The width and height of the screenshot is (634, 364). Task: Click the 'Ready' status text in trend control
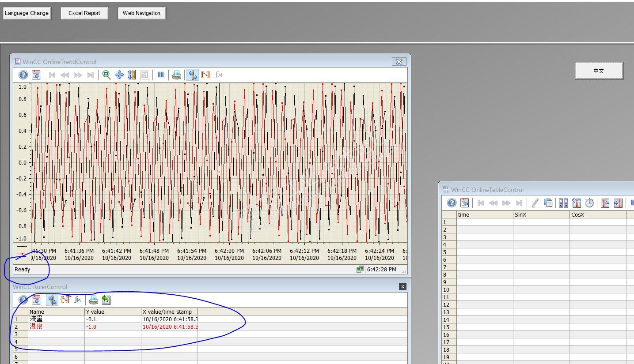23,269
